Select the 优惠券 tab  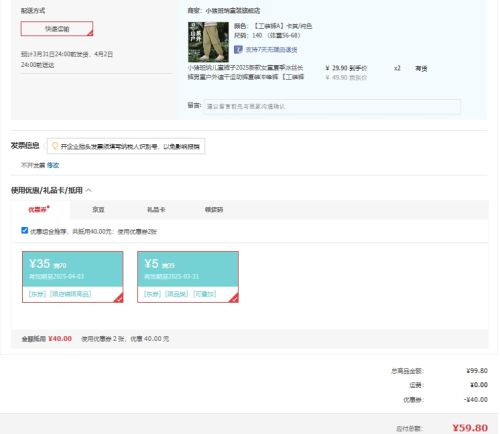[x=39, y=209]
